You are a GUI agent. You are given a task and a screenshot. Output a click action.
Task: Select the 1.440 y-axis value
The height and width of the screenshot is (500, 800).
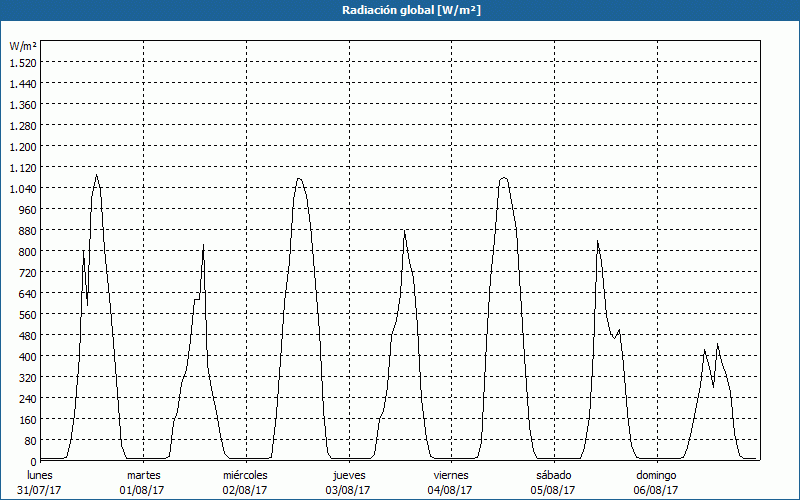click(x=23, y=84)
